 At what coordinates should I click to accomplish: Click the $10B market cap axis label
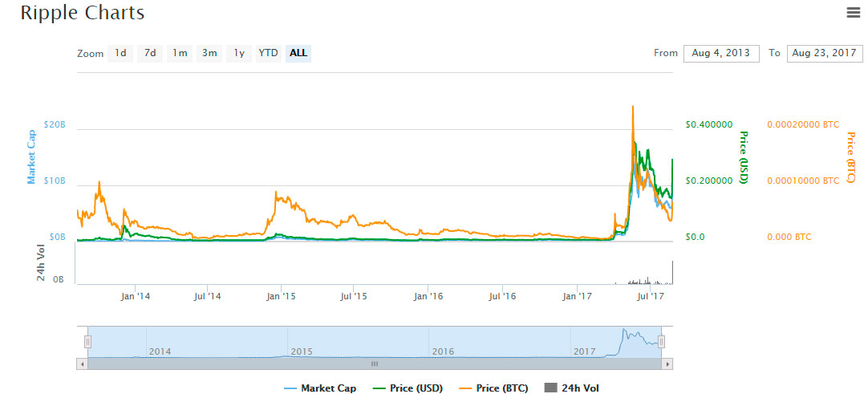[x=55, y=181]
